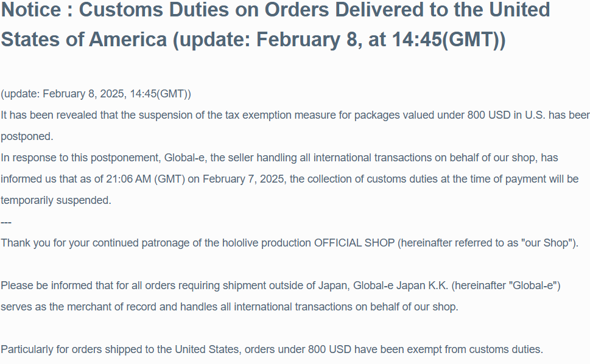
Task: Click the "---" separator line
Action: [x=6, y=222]
